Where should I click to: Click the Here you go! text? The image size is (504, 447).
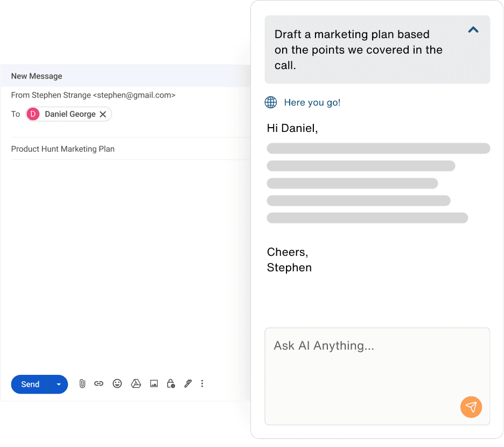(312, 102)
